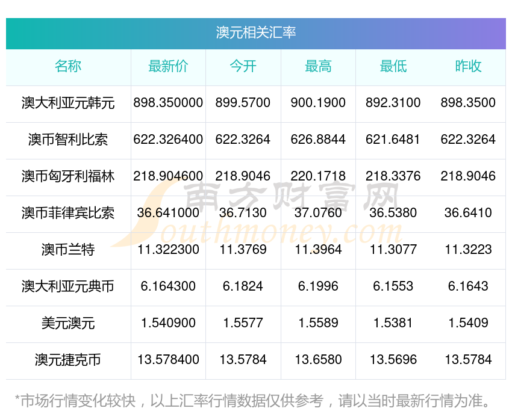Select previous close 898.3500
512x420 pixels.
pyautogui.click(x=468, y=103)
